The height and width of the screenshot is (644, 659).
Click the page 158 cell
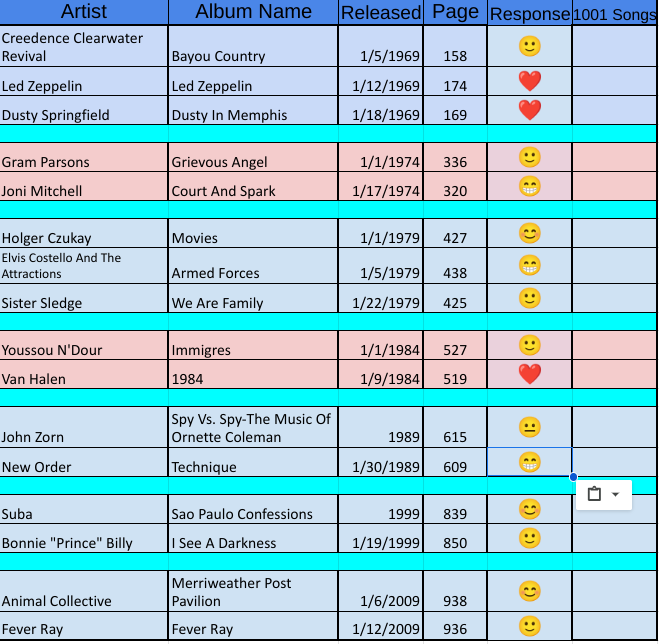pos(455,46)
